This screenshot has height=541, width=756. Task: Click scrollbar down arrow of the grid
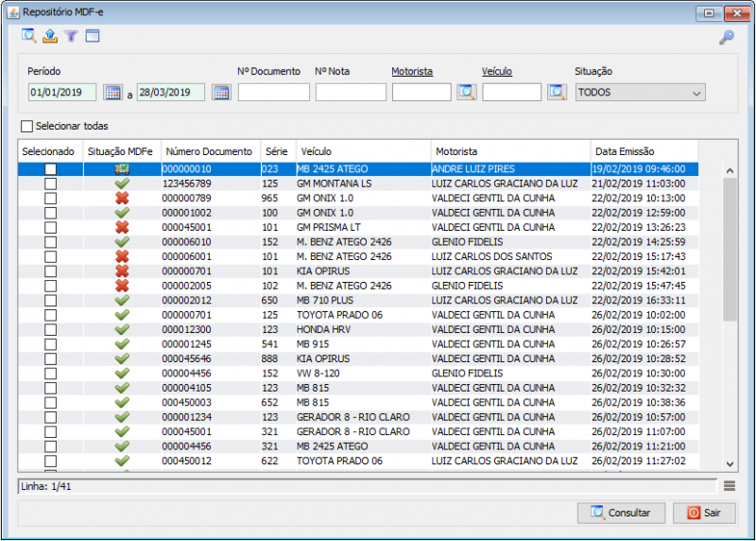[x=730, y=463]
